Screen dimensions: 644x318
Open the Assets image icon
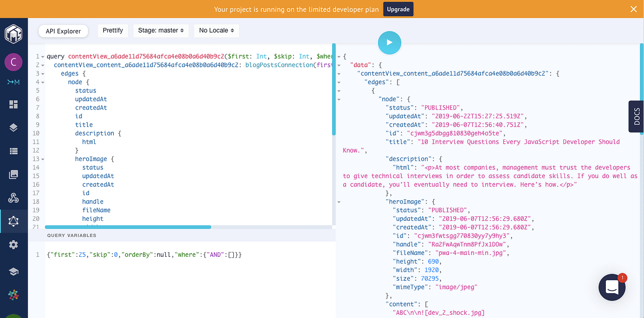click(13, 174)
